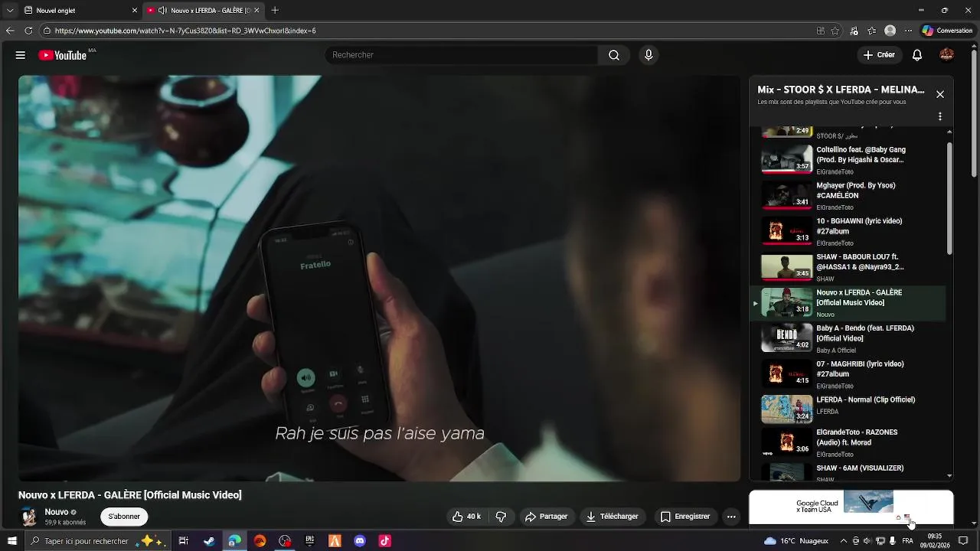Image resolution: width=980 pixels, height=551 pixels.
Task: Click the Partager share button
Action: [546, 517]
